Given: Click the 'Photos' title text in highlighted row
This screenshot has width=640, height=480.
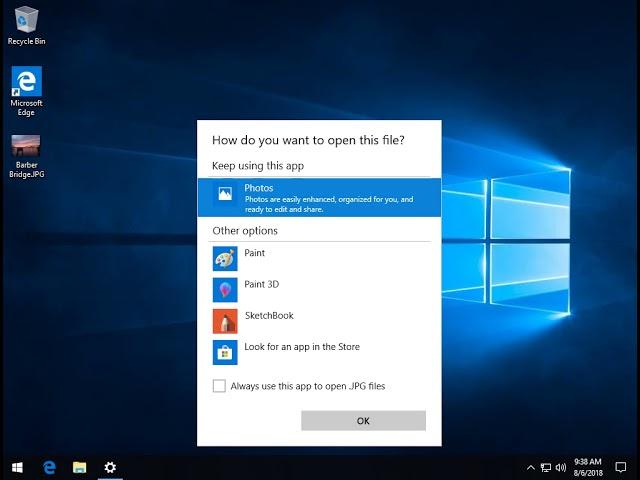Looking at the screenshot, I should (259, 188).
